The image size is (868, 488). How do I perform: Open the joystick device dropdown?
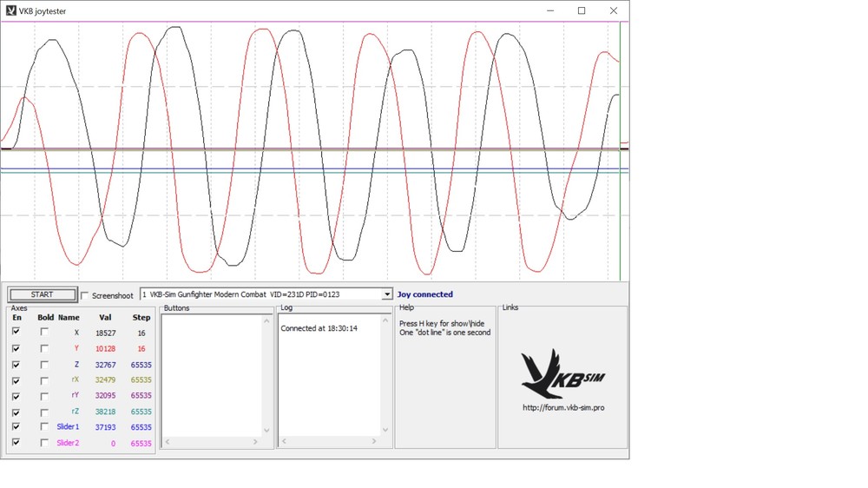(x=387, y=294)
